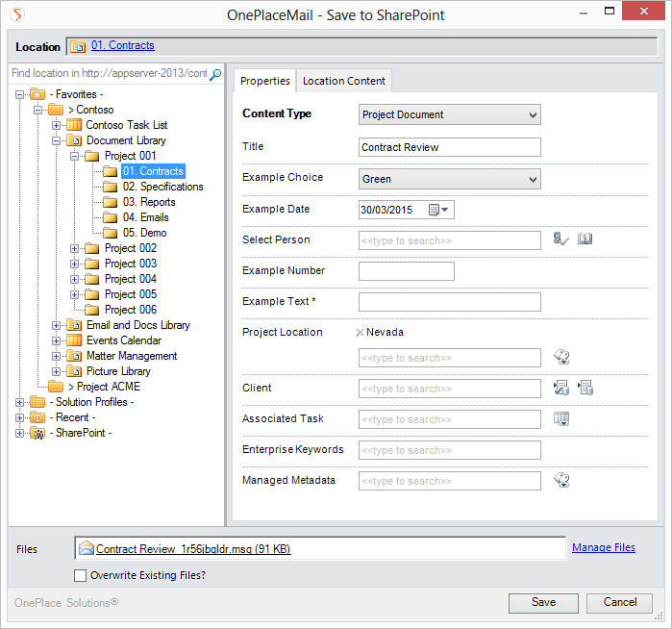
Task: Click the second lookup icon beside Client
Action: [585, 389]
